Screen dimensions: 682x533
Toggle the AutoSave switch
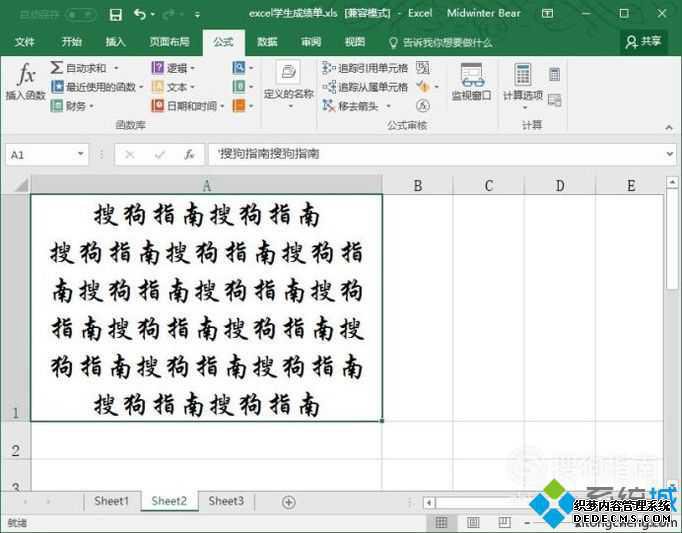(x=80, y=15)
